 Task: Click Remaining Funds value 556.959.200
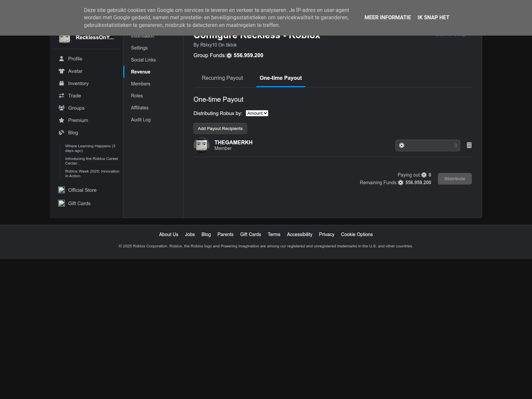coord(418,183)
